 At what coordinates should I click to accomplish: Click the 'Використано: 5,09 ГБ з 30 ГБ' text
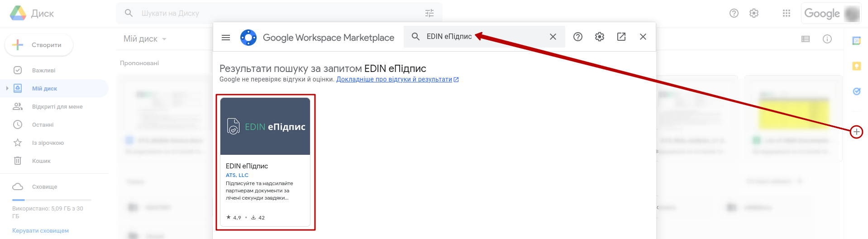(48, 212)
